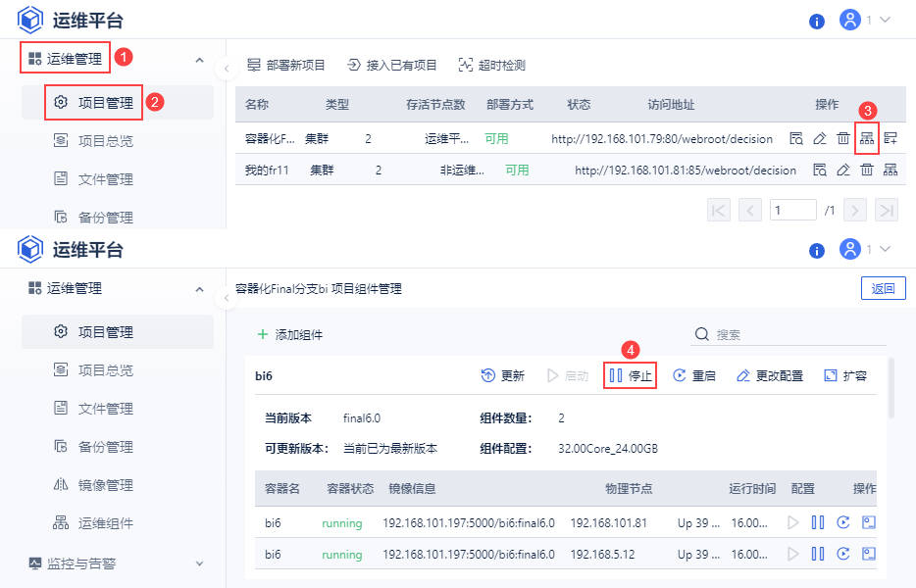Click 添加组件 to add a component

289,334
